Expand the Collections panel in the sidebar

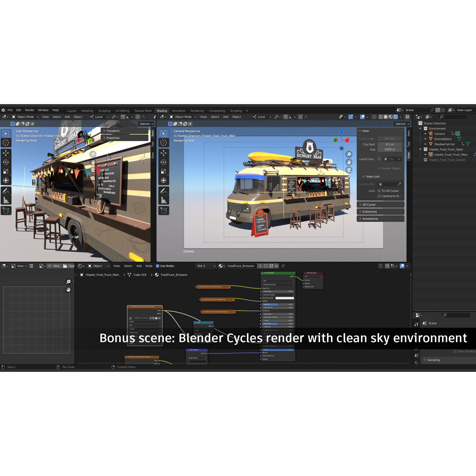click(370, 211)
